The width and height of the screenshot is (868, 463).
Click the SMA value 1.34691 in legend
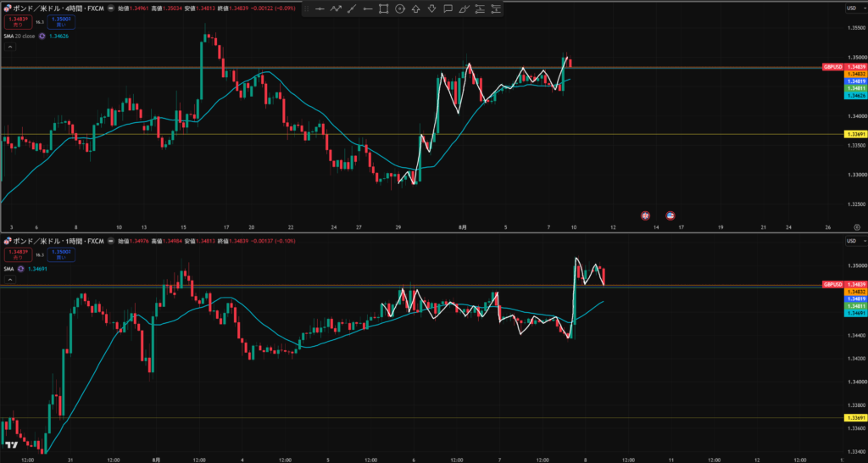pos(37,269)
